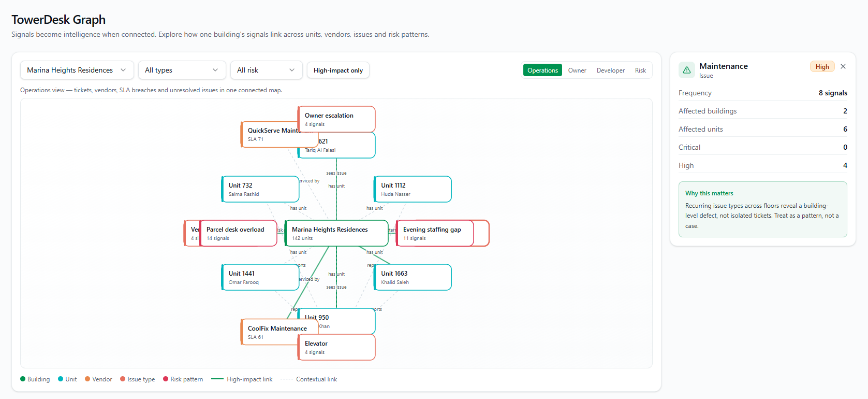868x399 pixels.
Task: Select the Unit 1441 Omar Farooq node
Action: pos(260,277)
